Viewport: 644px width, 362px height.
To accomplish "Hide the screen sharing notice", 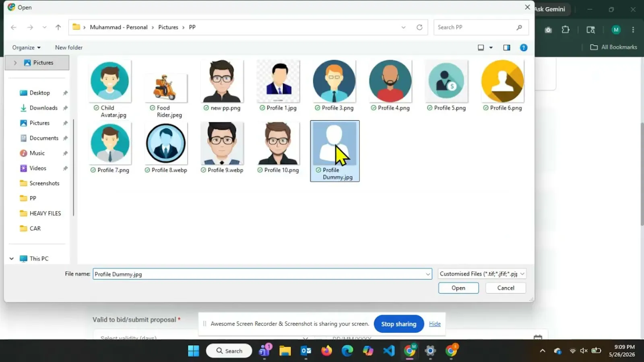I will [x=435, y=324].
